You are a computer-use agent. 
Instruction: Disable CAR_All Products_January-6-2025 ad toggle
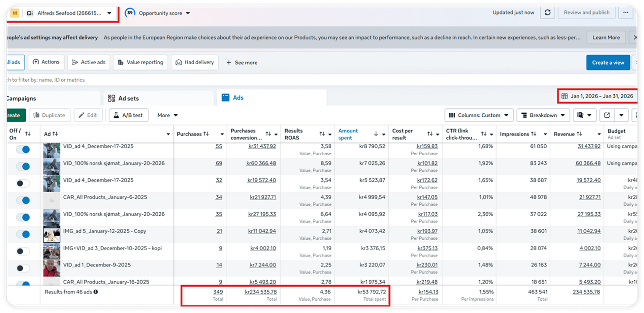point(23,200)
